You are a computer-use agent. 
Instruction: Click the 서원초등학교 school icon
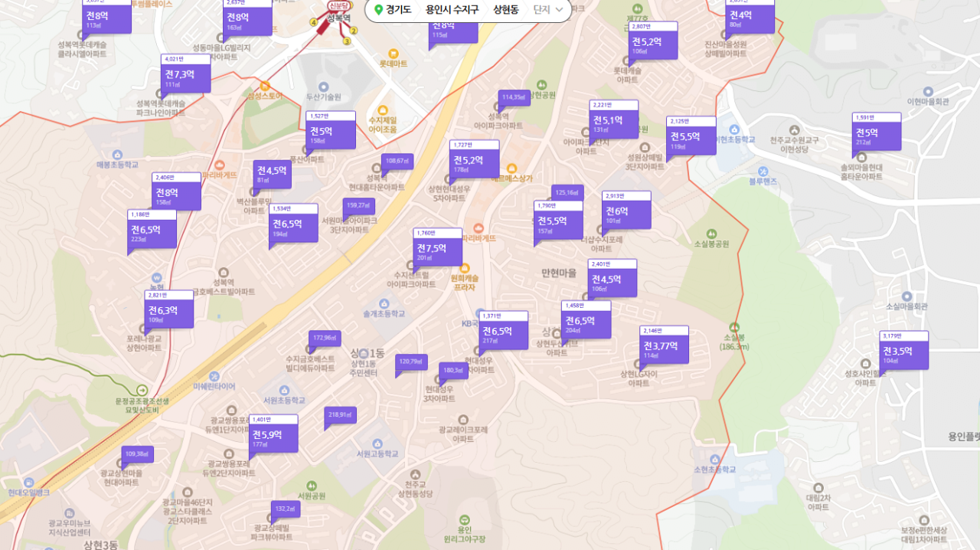(x=284, y=390)
